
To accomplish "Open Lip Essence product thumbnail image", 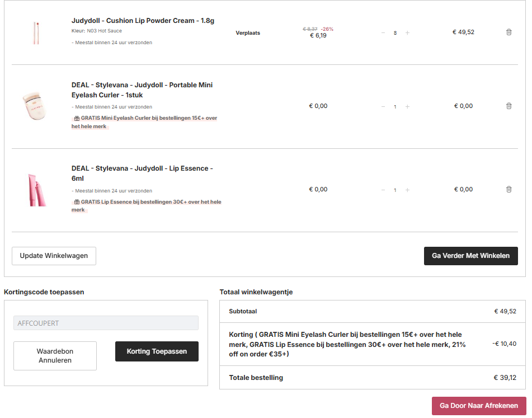I will (x=36, y=190).
